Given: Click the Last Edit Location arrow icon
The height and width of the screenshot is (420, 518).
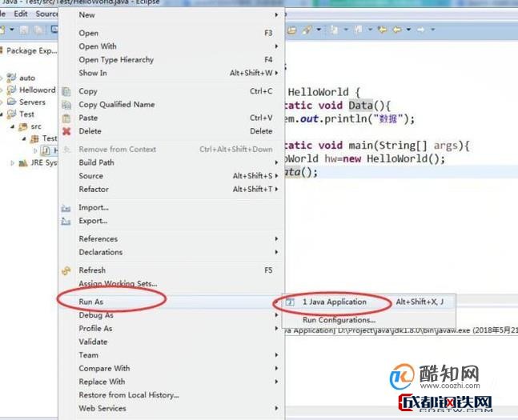Looking at the screenshot, I should [x=382, y=30].
